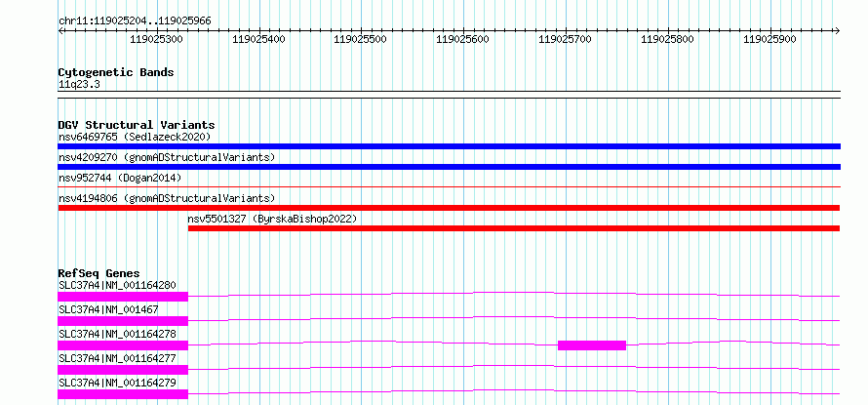Click the 119025400 ruler tick label
868x405 pixels.
[x=259, y=39]
